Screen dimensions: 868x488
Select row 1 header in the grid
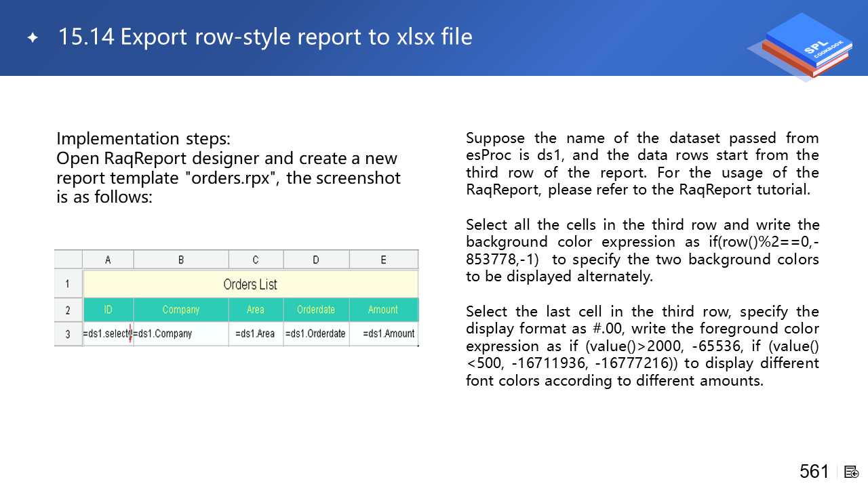[x=68, y=284]
